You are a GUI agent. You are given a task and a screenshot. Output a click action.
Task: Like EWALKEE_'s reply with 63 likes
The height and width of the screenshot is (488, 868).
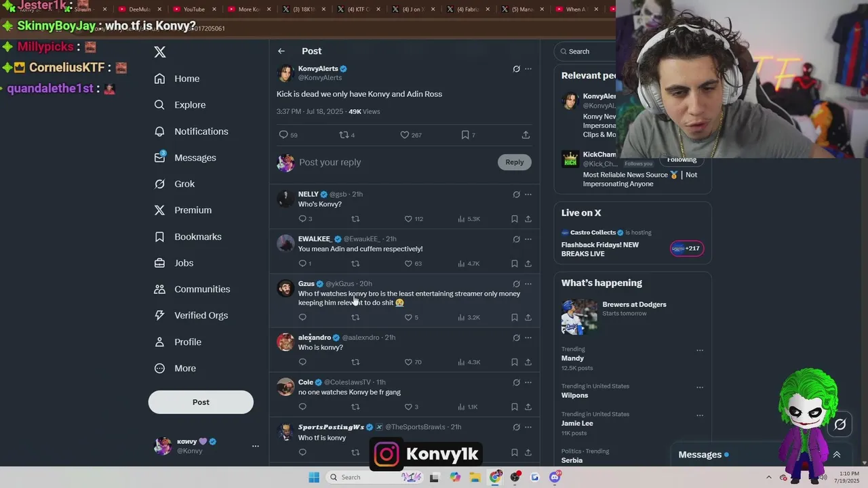click(x=412, y=264)
